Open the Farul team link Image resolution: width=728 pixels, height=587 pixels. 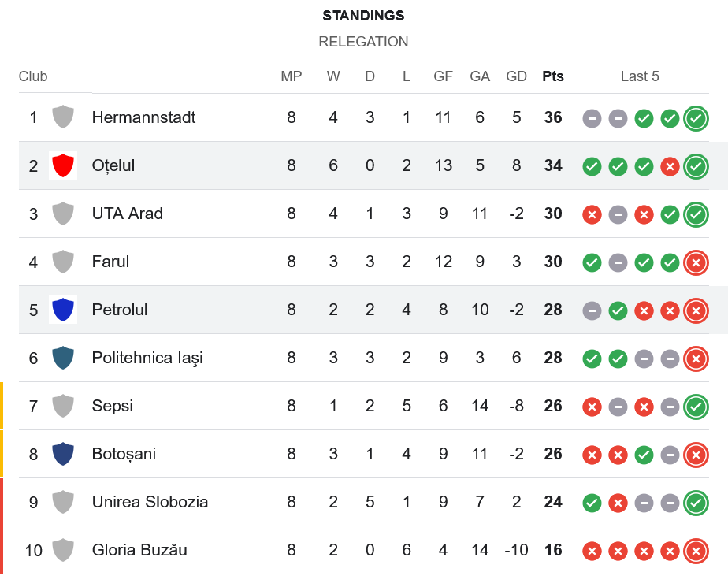coord(110,262)
